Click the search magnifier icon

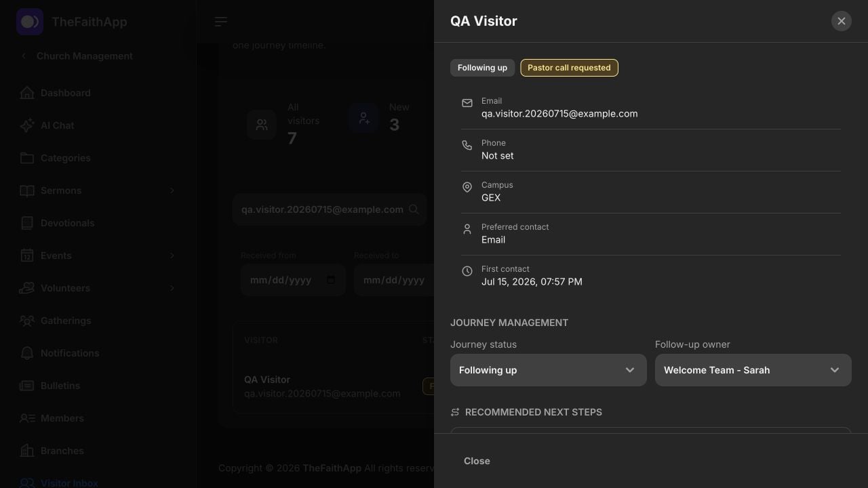pos(414,209)
